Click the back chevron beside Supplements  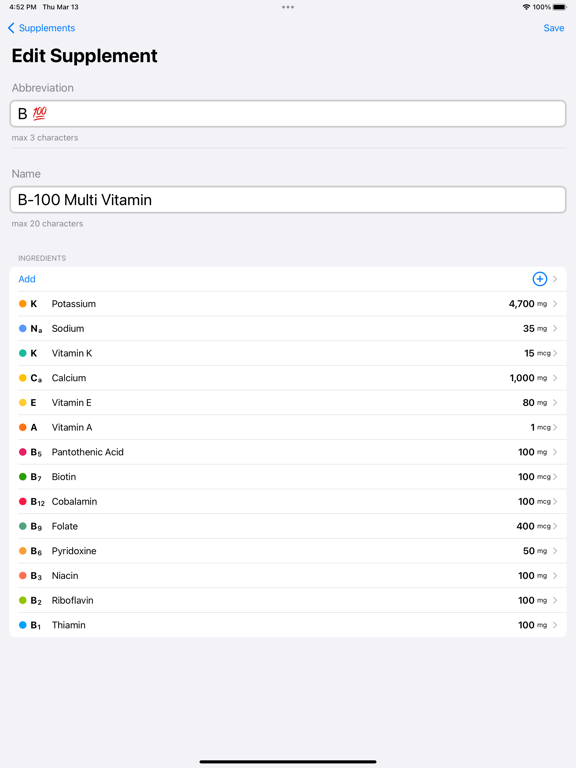coord(11,28)
